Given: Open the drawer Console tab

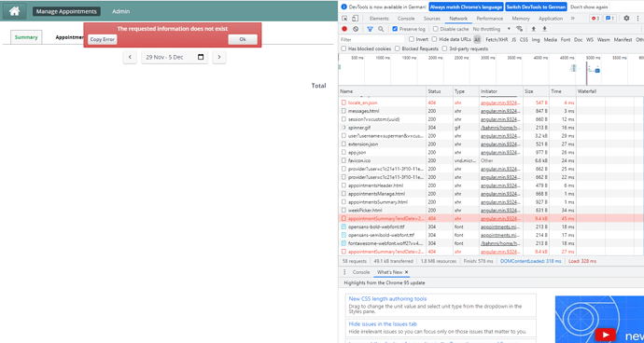Looking at the screenshot, I should (x=361, y=272).
